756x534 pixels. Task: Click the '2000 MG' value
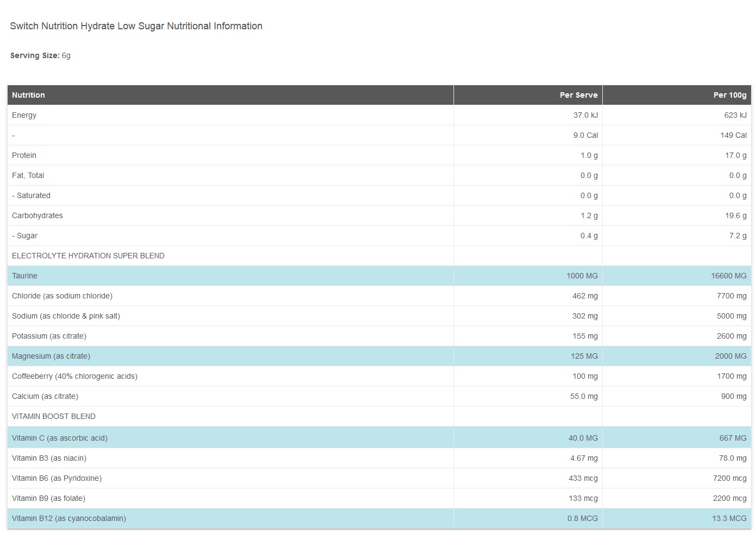click(x=731, y=356)
